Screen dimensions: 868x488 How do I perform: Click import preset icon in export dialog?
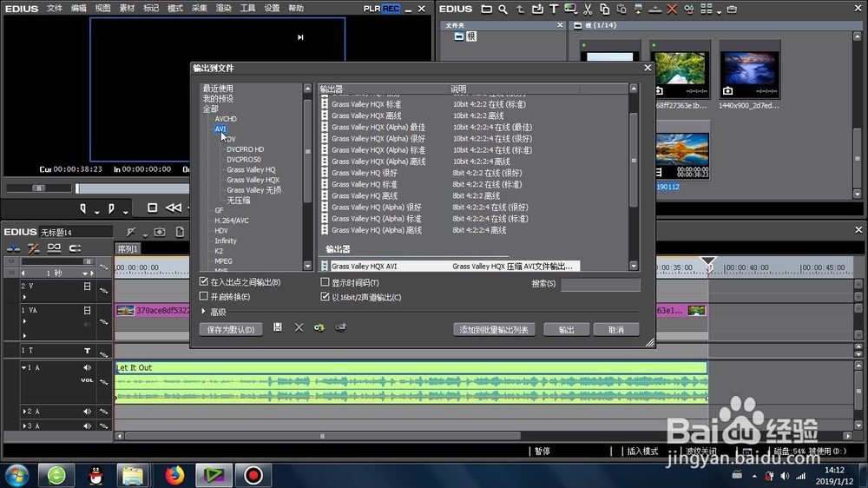[319, 327]
